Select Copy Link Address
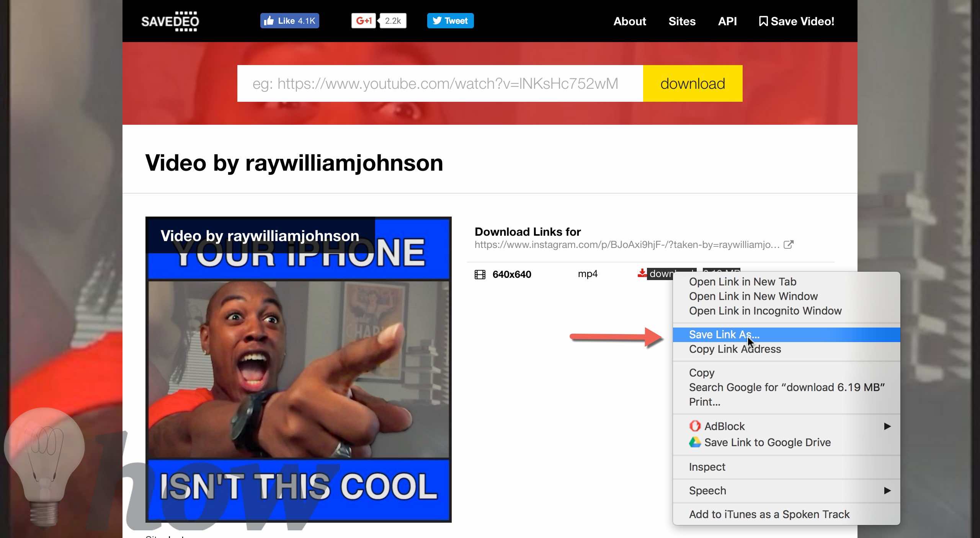This screenshot has height=538, width=980. [786, 349]
